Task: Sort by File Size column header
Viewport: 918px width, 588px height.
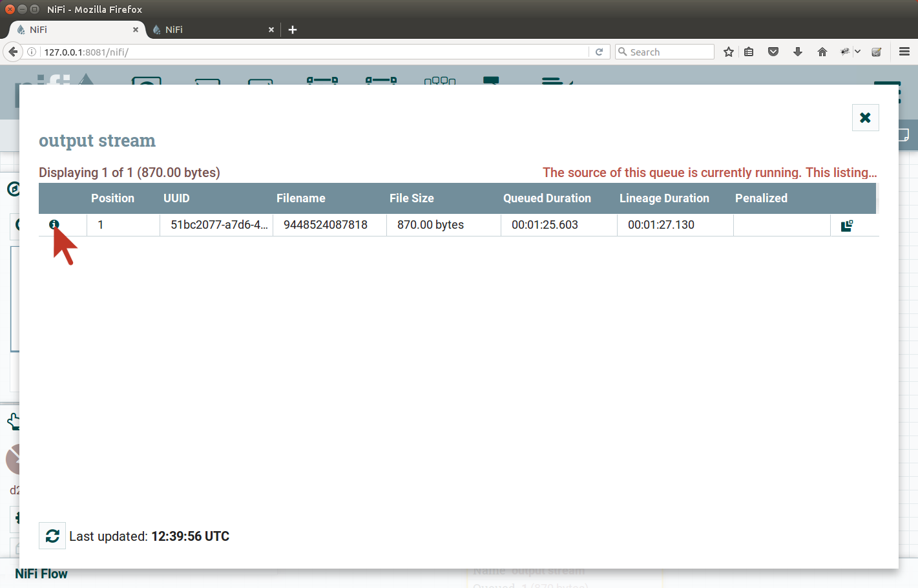Action: (x=412, y=198)
